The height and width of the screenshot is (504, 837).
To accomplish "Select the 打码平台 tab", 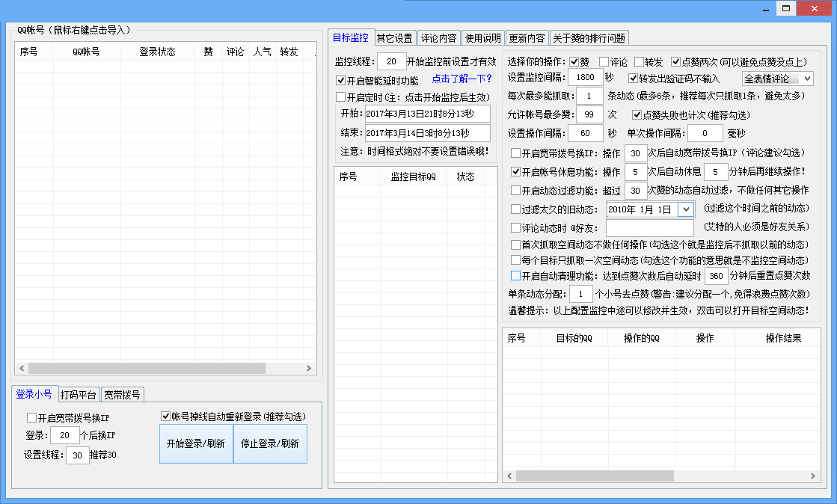I will point(79,395).
